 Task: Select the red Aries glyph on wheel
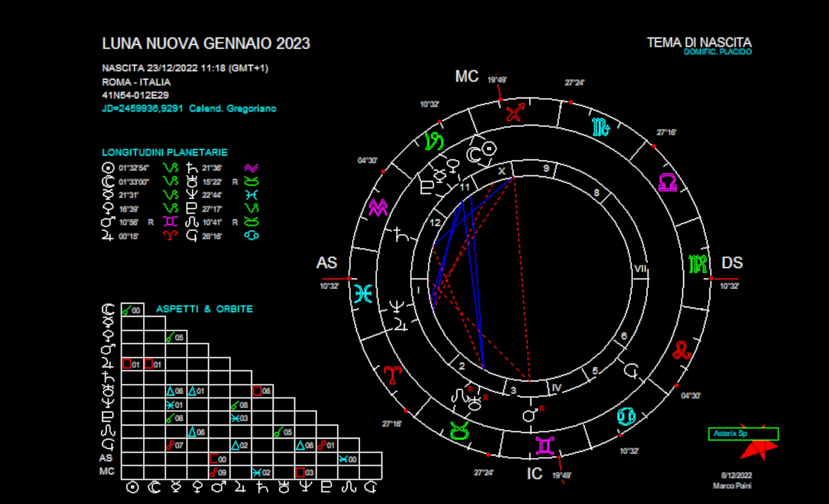392,375
